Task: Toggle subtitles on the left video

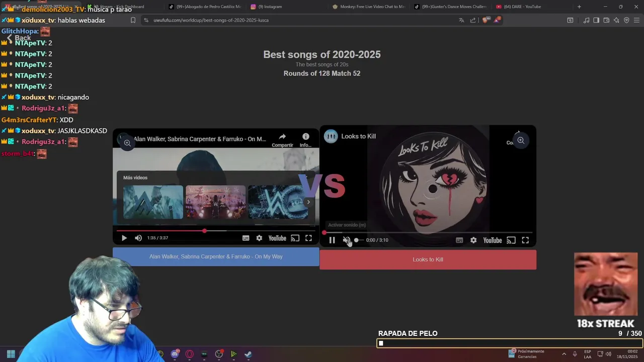Action: click(246, 238)
